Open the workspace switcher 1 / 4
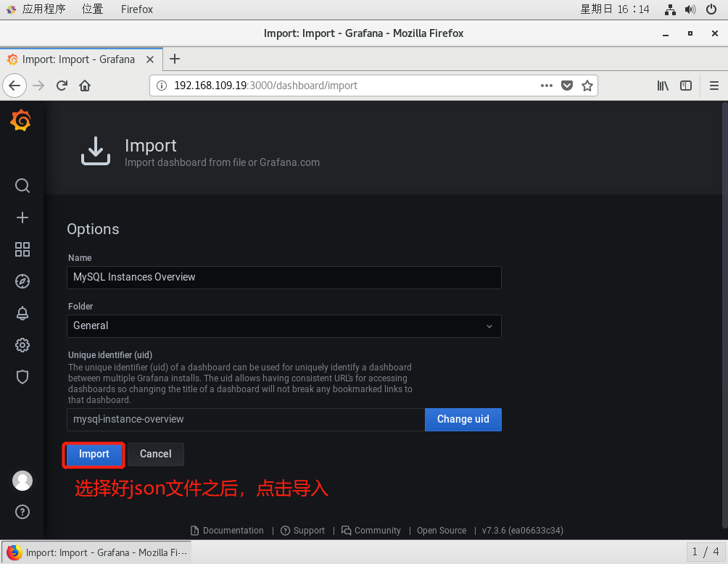This screenshot has width=728, height=564. coord(706,552)
